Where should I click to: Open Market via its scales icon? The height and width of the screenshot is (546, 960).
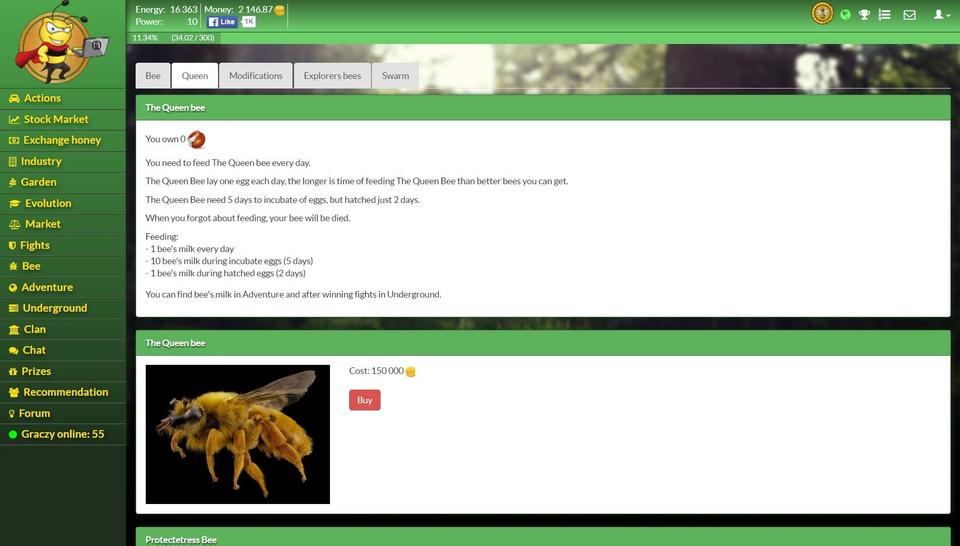click(x=14, y=224)
